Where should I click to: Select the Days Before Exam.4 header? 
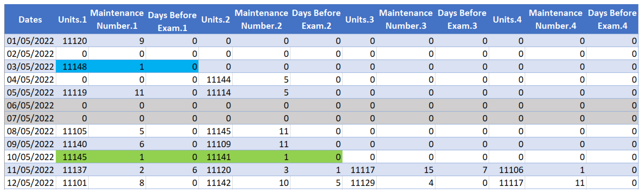(612, 20)
